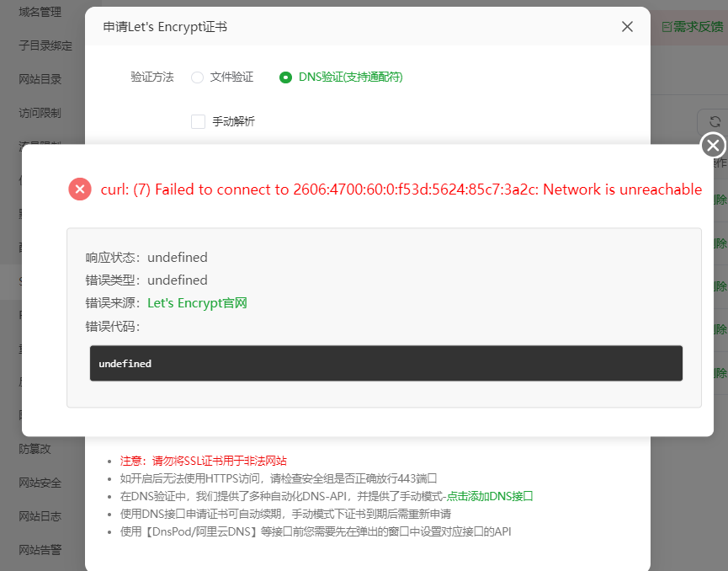Click the red error icon beside the curl message
The height and width of the screenshot is (571, 728).
[80, 189]
